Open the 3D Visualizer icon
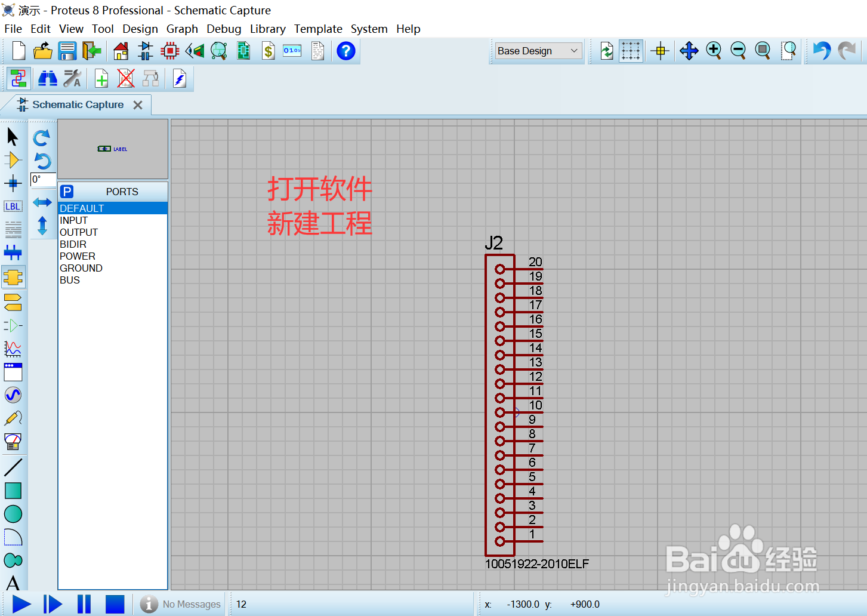This screenshot has height=616, width=867. (x=195, y=51)
